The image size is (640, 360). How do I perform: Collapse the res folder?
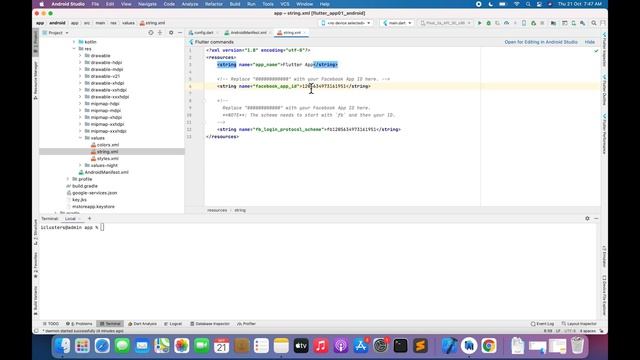point(74,49)
